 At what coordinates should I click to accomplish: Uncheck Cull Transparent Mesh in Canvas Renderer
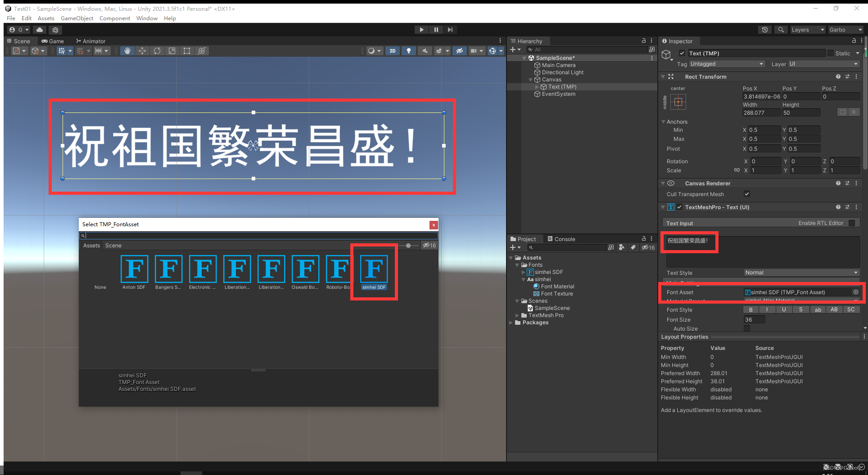pyautogui.click(x=747, y=194)
